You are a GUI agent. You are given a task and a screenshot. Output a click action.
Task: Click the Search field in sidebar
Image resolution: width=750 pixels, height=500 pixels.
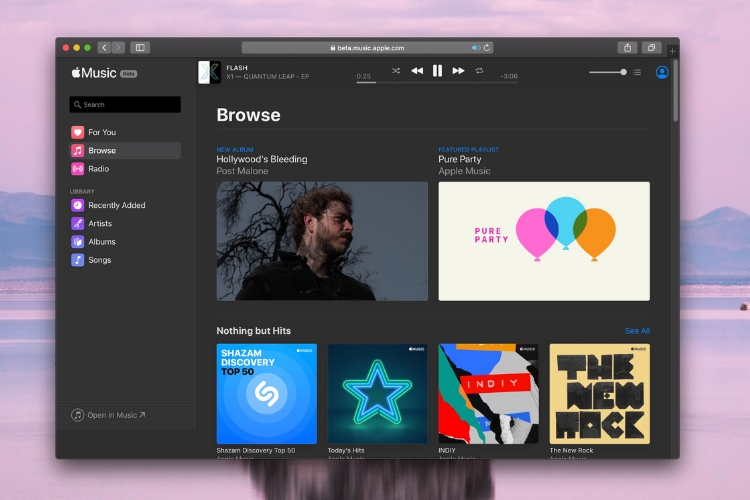(125, 104)
